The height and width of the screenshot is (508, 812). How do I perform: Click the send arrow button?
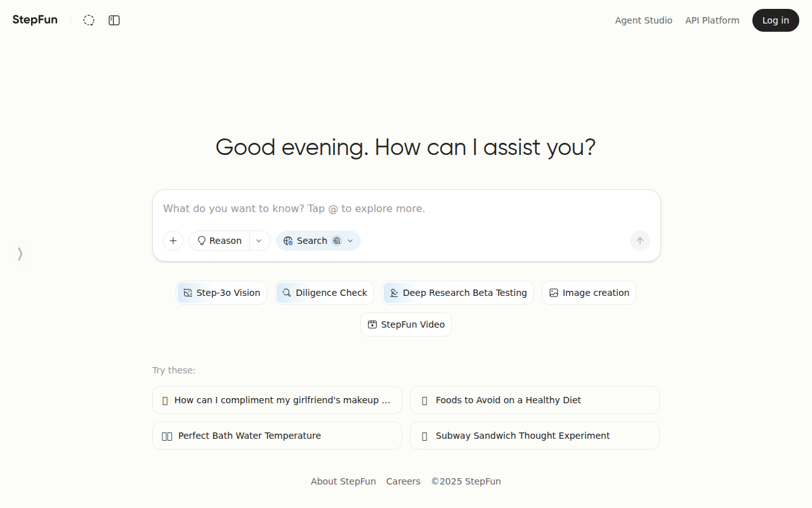tap(640, 241)
